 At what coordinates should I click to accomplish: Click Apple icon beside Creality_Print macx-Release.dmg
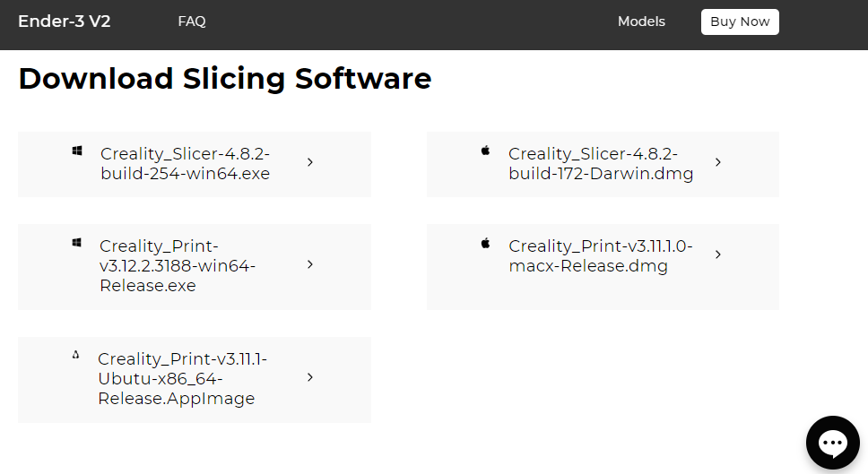pos(485,243)
